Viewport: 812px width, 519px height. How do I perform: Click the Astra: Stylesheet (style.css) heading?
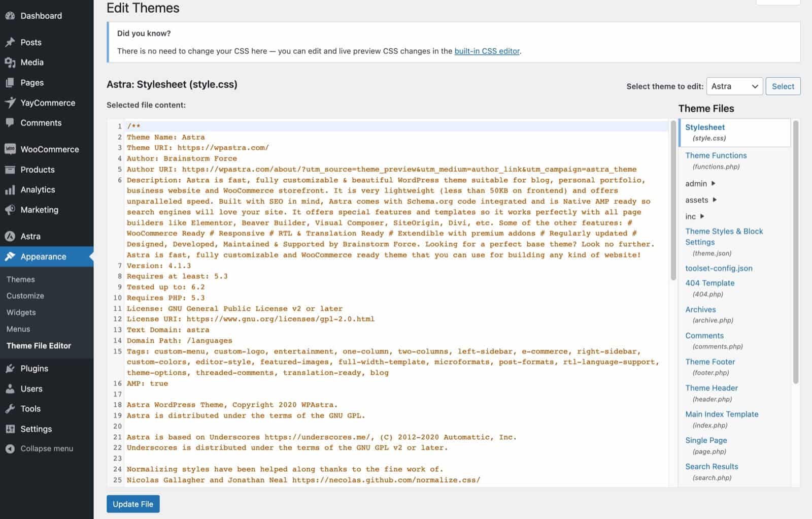pyautogui.click(x=172, y=84)
